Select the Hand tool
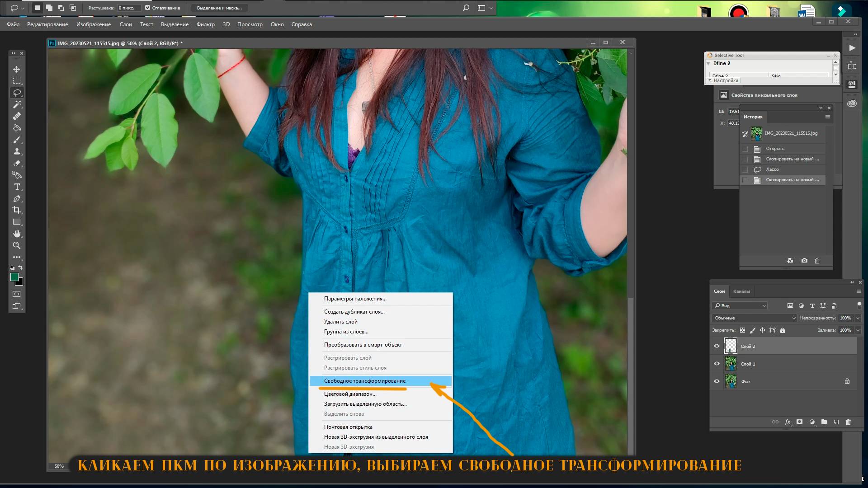 [17, 234]
